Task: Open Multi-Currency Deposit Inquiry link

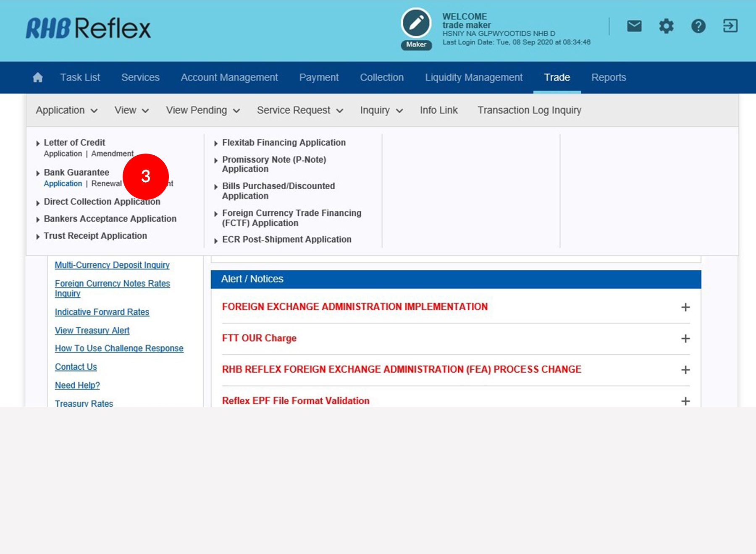Action: (x=112, y=265)
